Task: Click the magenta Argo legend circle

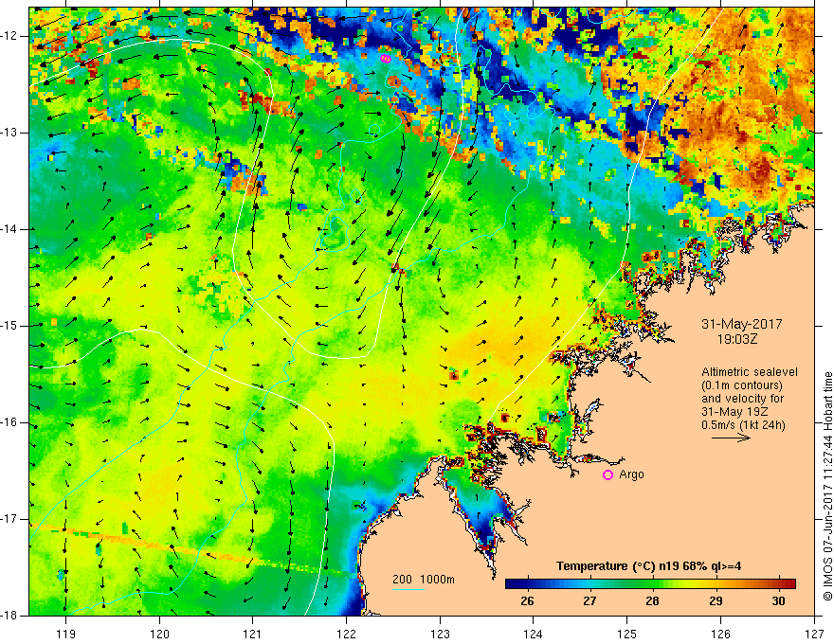Action: pyautogui.click(x=607, y=474)
